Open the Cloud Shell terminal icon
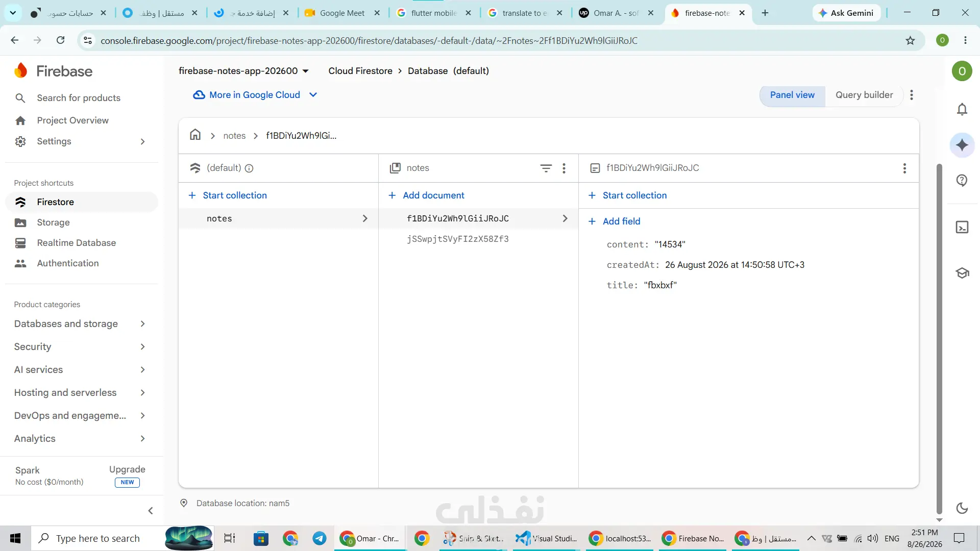The height and width of the screenshot is (551, 980). point(962,227)
